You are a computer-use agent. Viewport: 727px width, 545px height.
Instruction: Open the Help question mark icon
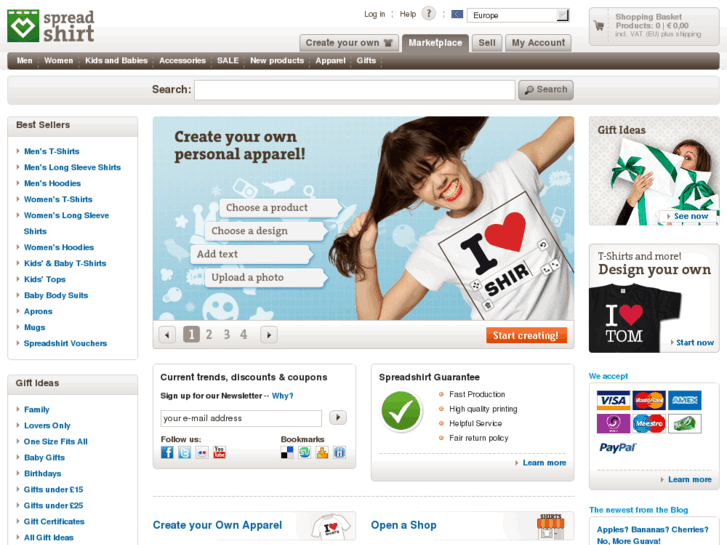tap(429, 13)
